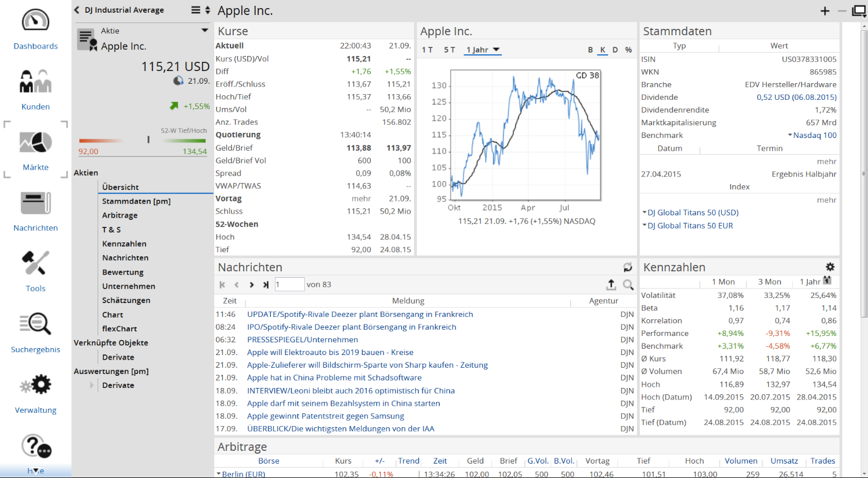Open the 1 Jahr time range dropdown
Viewport: 868px width, 478px height.
click(483, 50)
